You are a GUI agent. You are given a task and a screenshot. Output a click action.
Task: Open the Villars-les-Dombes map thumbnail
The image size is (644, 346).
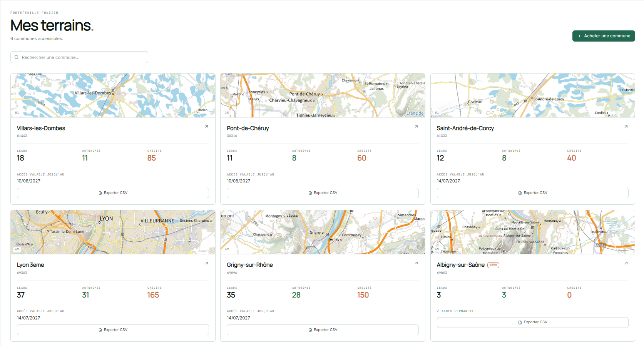(x=113, y=95)
